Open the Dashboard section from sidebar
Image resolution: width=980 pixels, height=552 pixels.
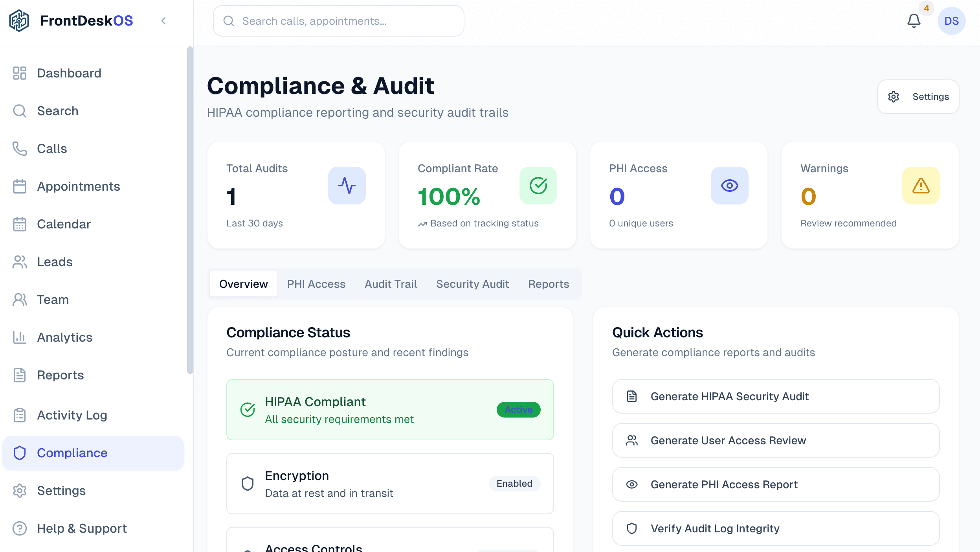click(69, 73)
